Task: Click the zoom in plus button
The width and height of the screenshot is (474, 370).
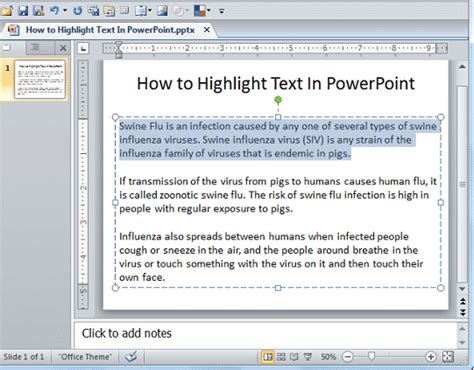Action: (x=431, y=357)
